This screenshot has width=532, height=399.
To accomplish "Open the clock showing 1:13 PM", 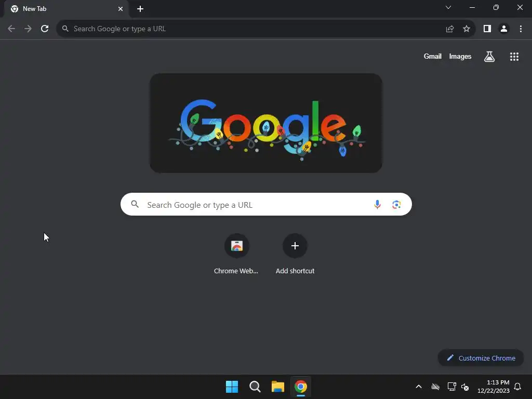I will [x=494, y=387].
